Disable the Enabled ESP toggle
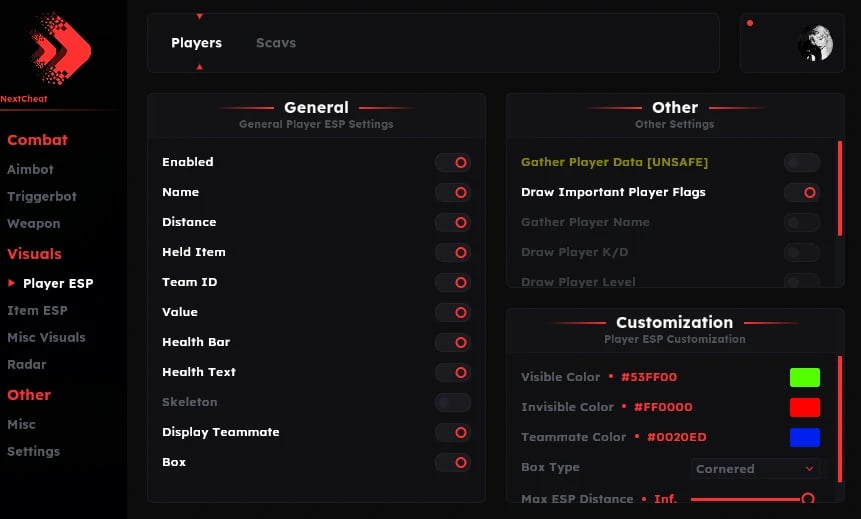 coord(453,162)
